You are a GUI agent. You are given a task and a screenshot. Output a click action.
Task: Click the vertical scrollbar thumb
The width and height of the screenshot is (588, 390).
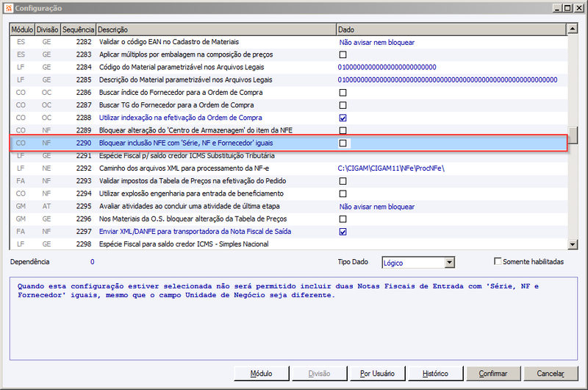point(573,135)
